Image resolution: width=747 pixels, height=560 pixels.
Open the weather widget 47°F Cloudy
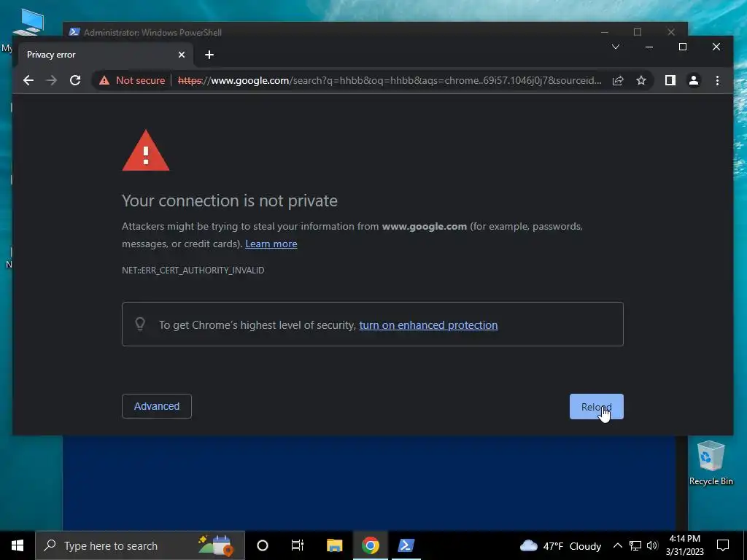(x=560, y=545)
